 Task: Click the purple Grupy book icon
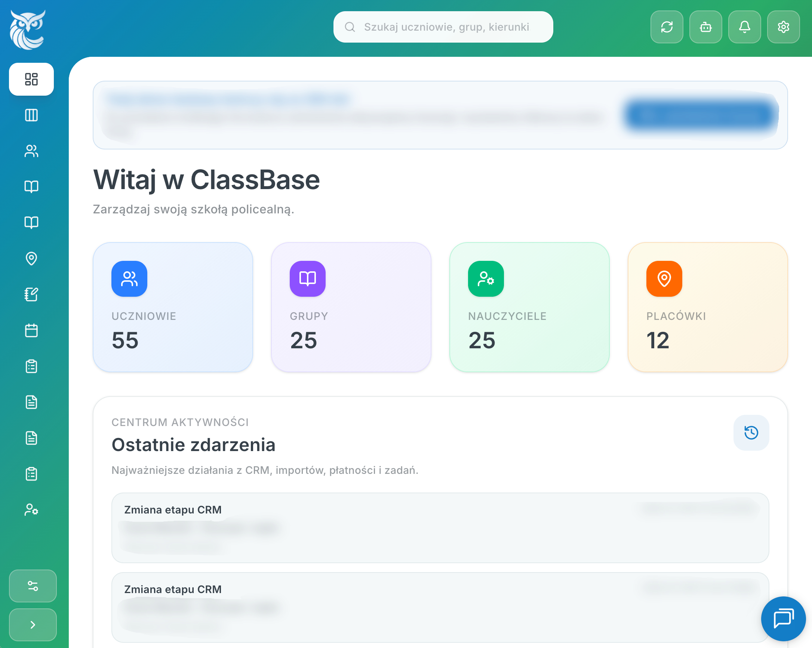(x=307, y=279)
